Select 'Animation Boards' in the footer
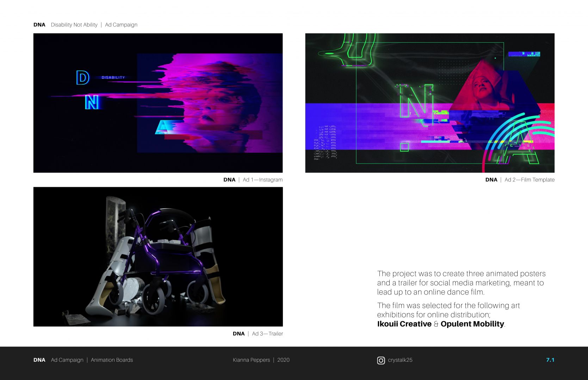The width and height of the screenshot is (588, 380). coord(112,360)
